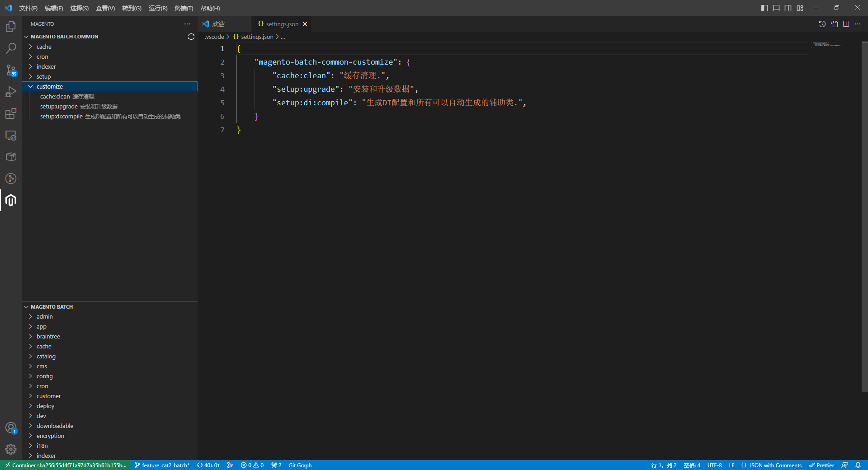
Task: Toggle the bottom panel visibility
Action: point(776,8)
